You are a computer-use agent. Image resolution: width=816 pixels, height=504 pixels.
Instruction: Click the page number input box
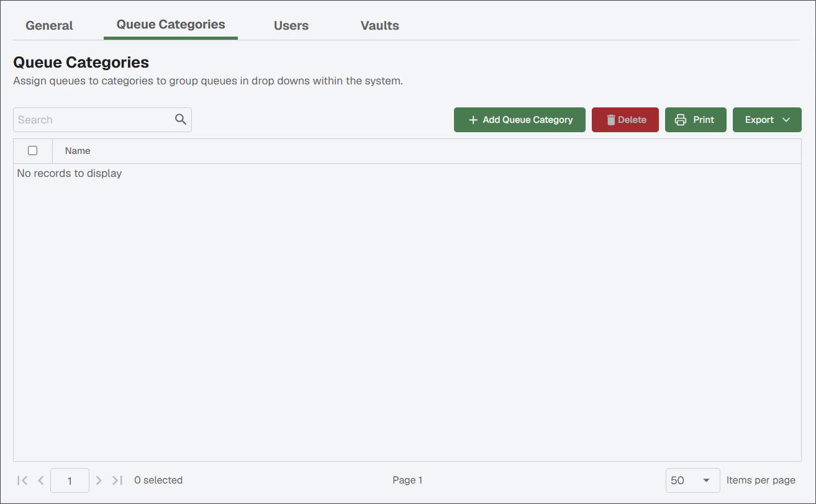70,480
